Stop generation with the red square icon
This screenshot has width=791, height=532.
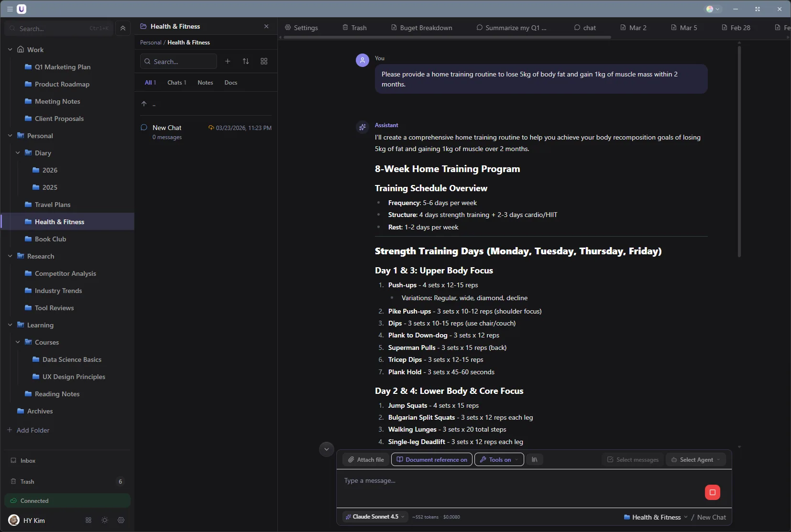pos(712,492)
